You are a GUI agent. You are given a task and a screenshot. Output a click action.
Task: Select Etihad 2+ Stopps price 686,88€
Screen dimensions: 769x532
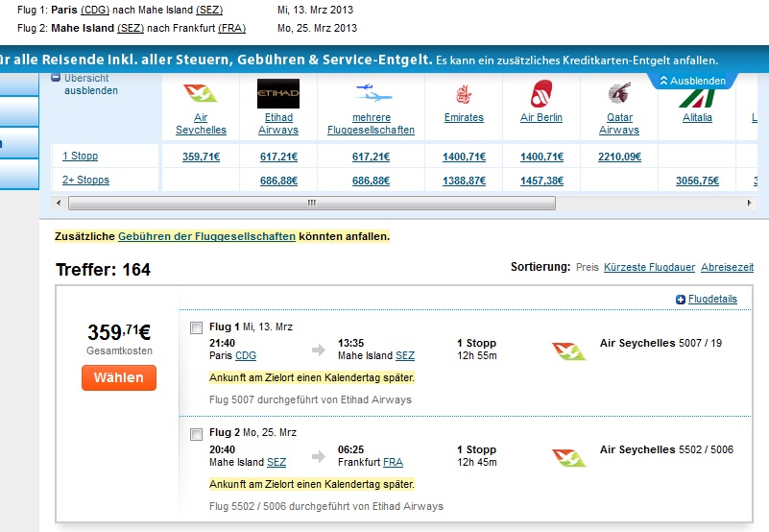[278, 181]
